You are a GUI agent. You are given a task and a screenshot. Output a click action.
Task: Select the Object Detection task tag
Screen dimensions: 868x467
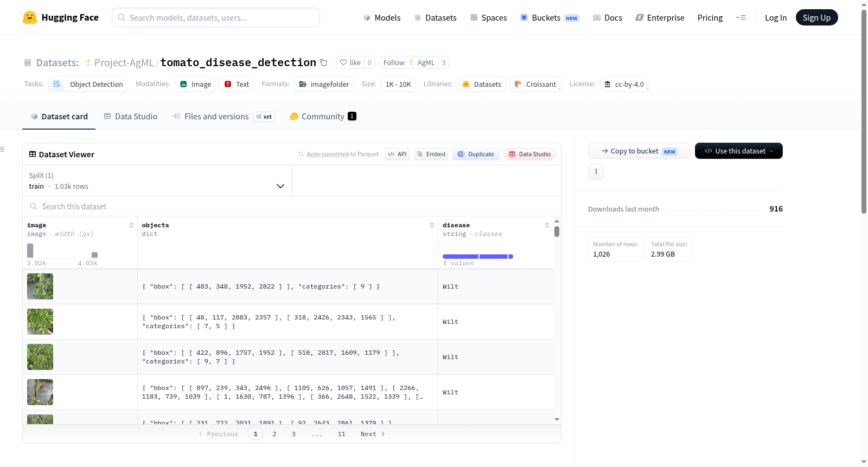pyautogui.click(x=88, y=84)
